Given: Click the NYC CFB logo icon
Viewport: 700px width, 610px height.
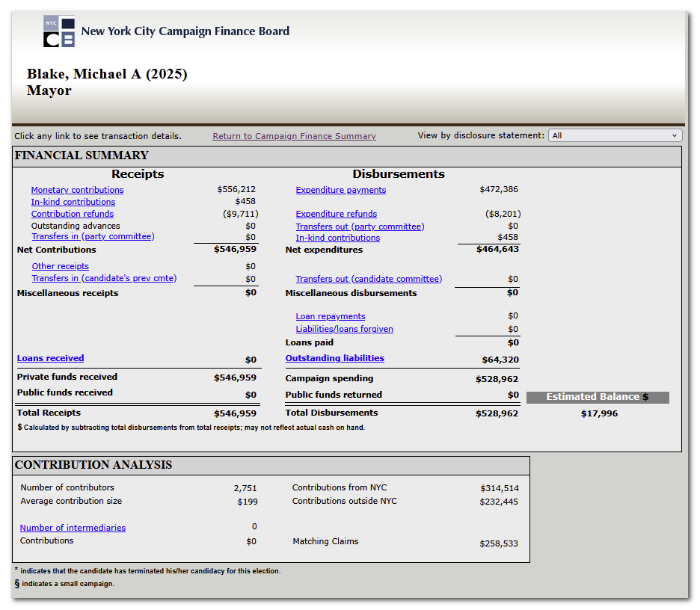Looking at the screenshot, I should tap(59, 31).
